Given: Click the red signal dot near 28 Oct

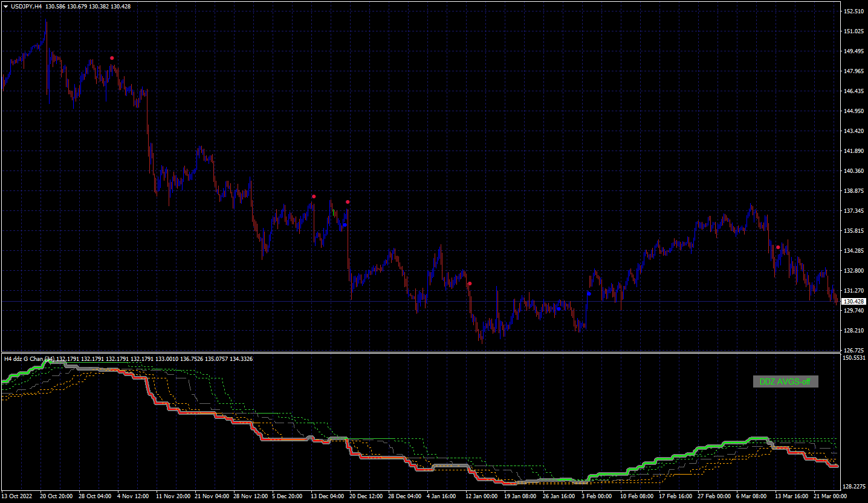Looking at the screenshot, I should [x=112, y=58].
